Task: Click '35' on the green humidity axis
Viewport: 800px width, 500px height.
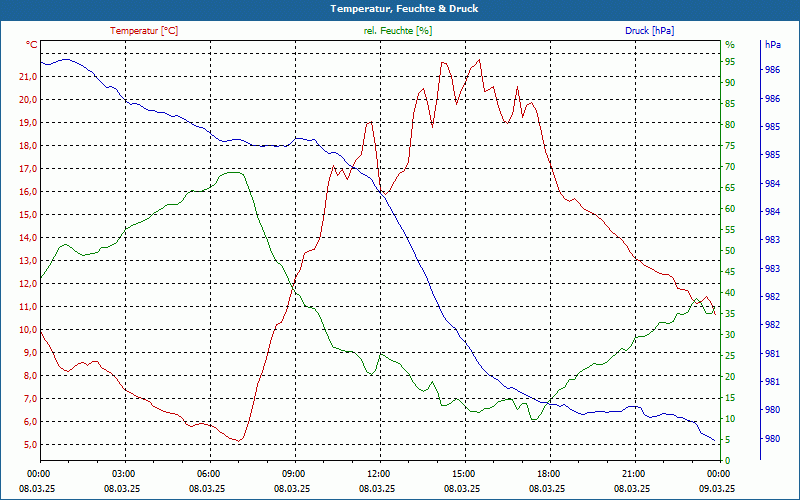Action: pyautogui.click(x=731, y=314)
